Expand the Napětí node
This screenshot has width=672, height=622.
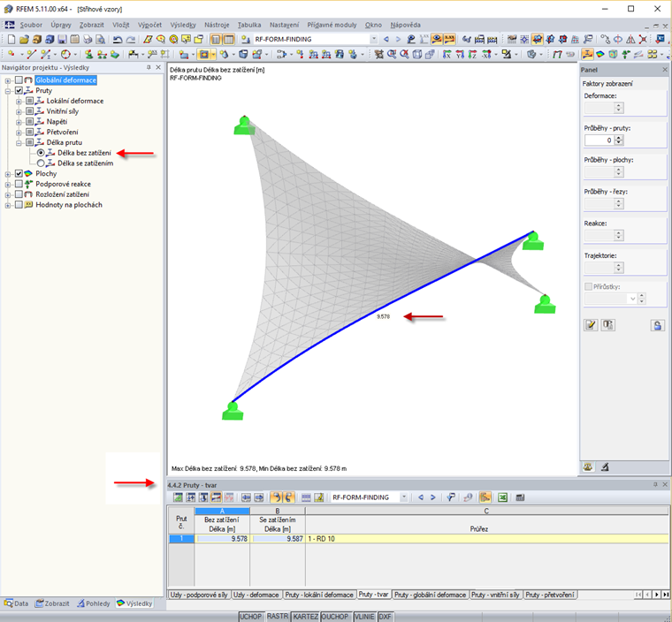19,122
